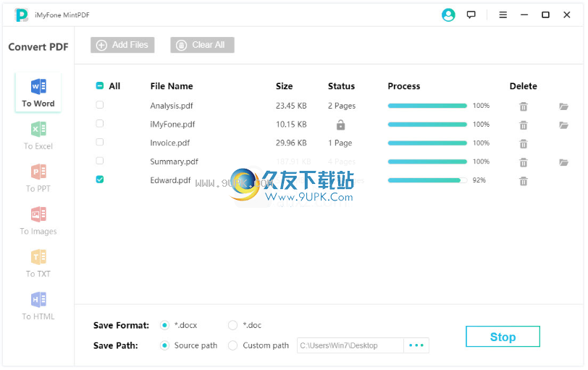Select the Summary.pdf file name
Viewport: 588px width, 370px height.
tap(175, 161)
